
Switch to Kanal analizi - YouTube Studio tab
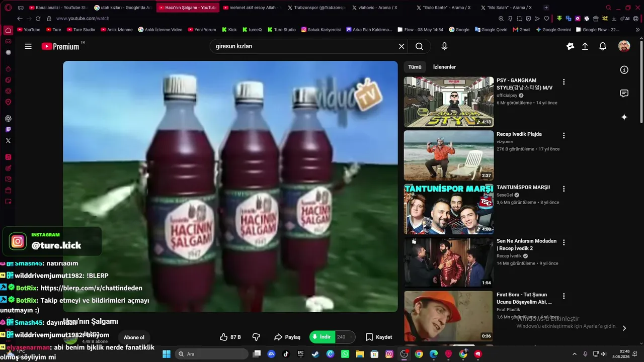click(x=58, y=8)
